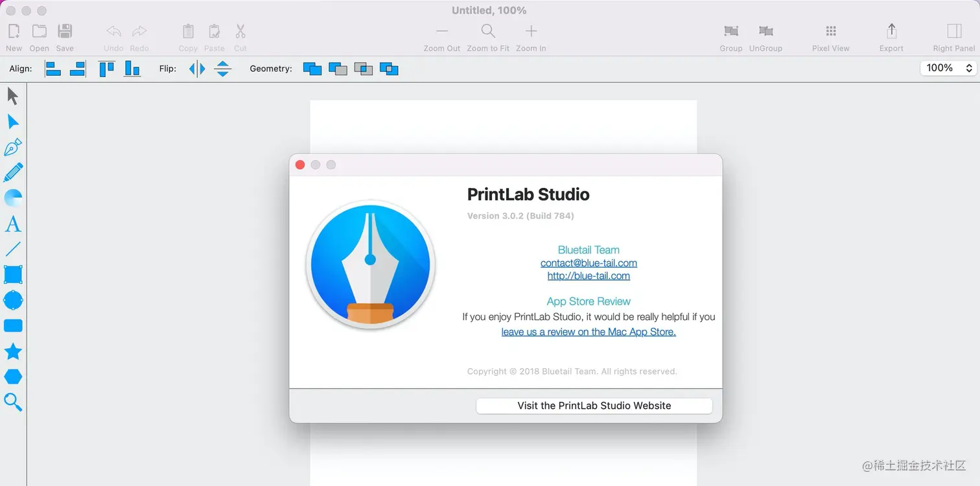This screenshot has height=486, width=980.
Task: Create a new document with New icon
Action: click(14, 31)
